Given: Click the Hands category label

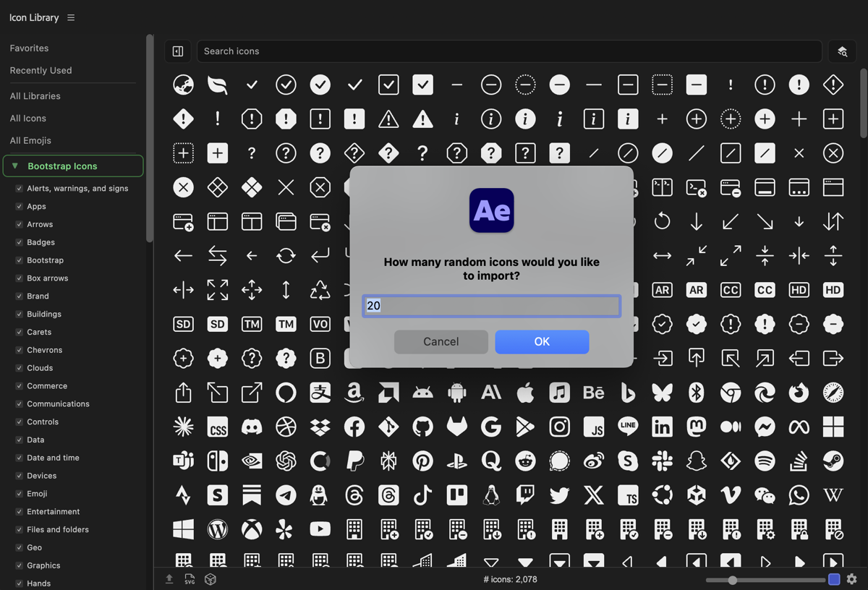Looking at the screenshot, I should click(x=39, y=583).
